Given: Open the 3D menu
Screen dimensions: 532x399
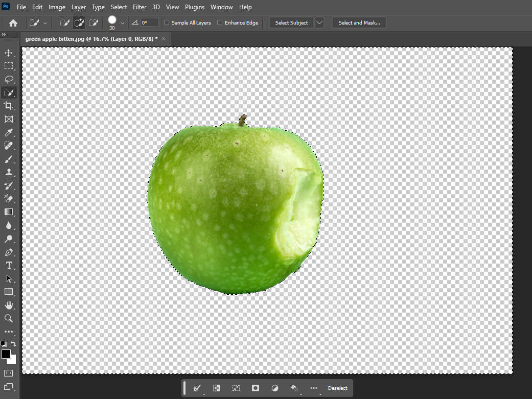Looking at the screenshot, I should (x=156, y=7).
